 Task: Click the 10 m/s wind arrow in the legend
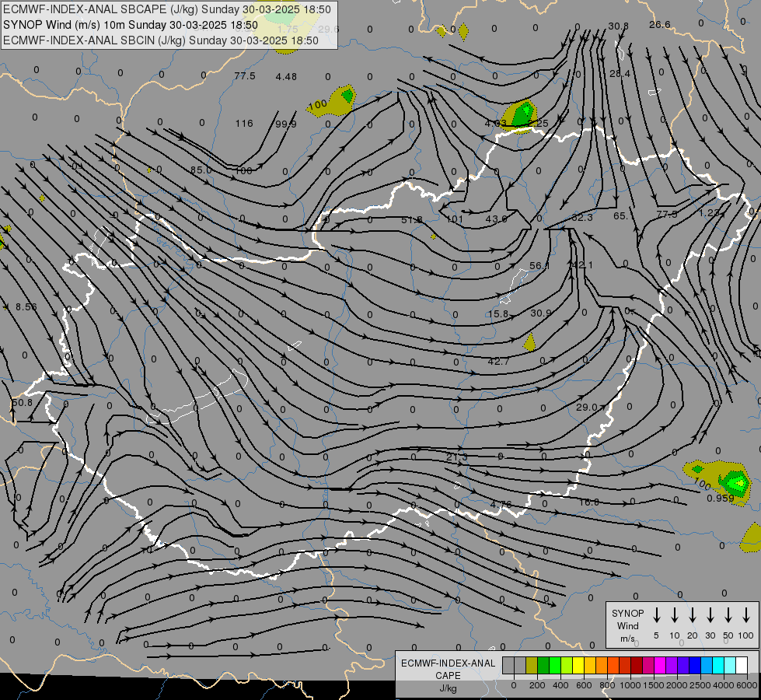pyautogui.click(x=674, y=615)
